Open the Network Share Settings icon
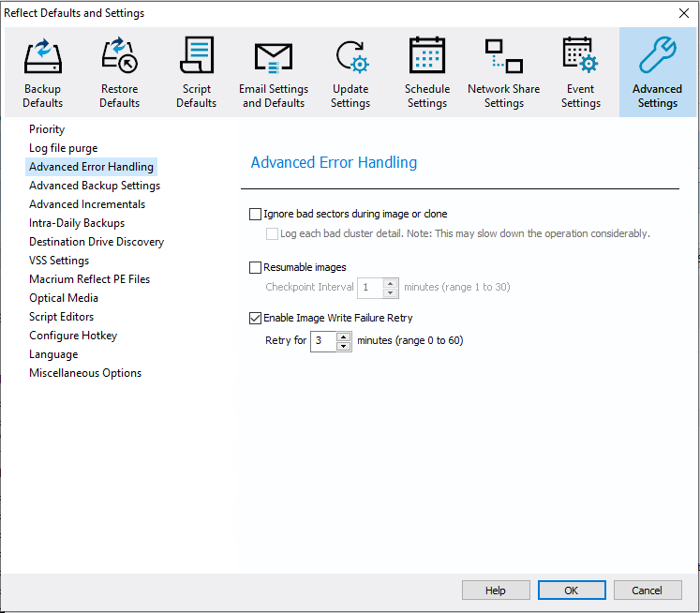Screen dimensions: 700x613 click(504, 56)
